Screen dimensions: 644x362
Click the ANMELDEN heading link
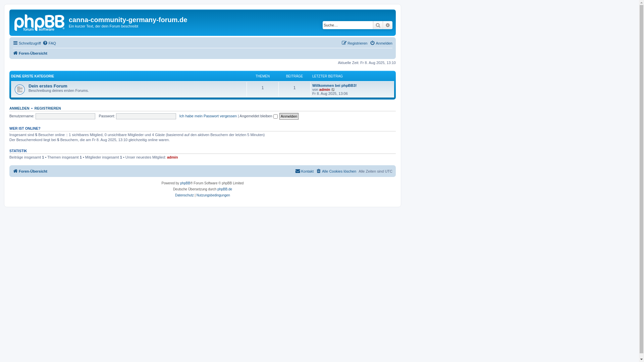coord(19,108)
